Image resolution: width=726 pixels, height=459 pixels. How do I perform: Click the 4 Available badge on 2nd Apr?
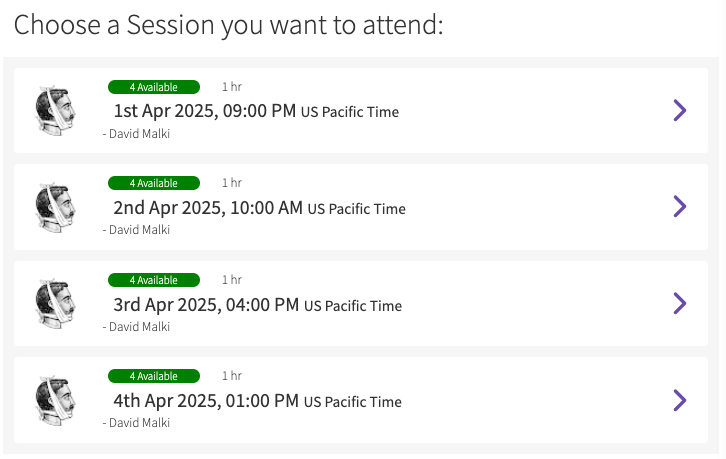pos(154,183)
